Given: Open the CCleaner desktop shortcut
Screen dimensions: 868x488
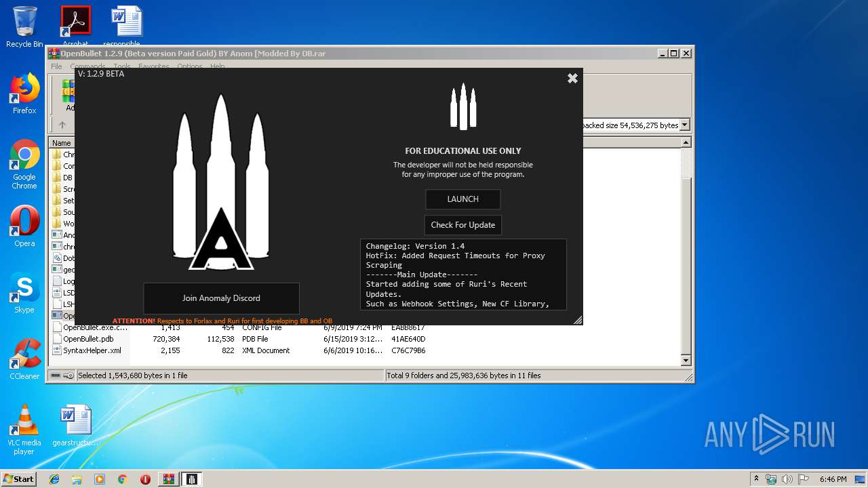Looking at the screenshot, I should (24, 359).
